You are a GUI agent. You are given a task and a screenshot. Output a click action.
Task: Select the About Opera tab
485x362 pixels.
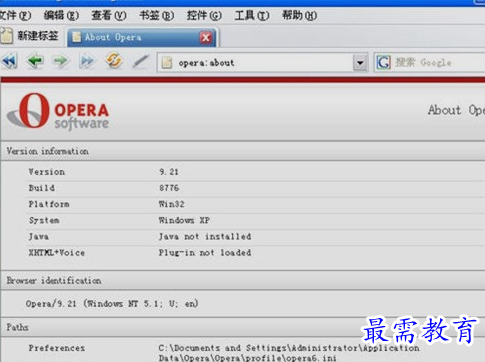coord(142,37)
